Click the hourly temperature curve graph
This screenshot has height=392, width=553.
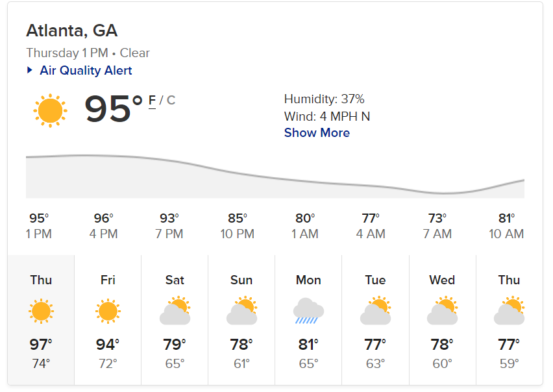tap(275, 176)
